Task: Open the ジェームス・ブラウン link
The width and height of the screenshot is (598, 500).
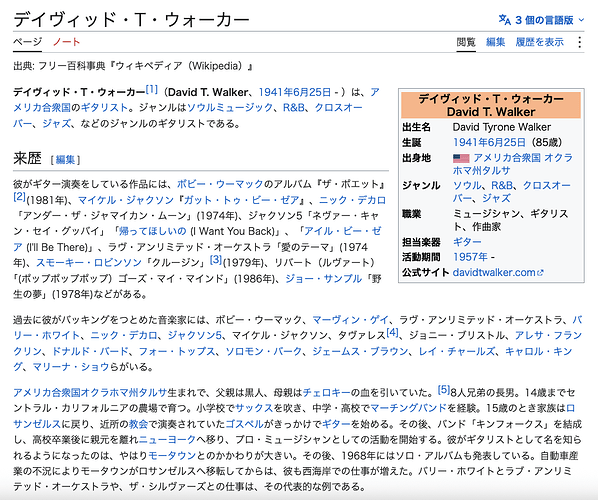Action: tap(360, 351)
